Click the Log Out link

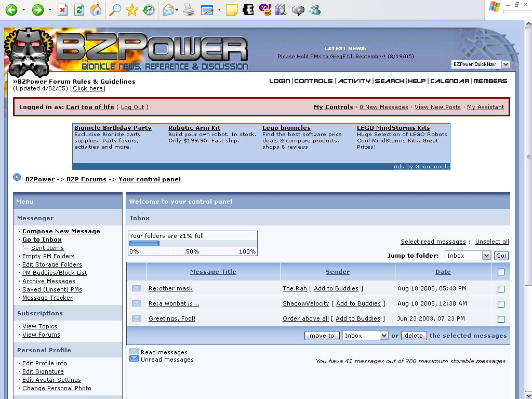click(x=132, y=107)
